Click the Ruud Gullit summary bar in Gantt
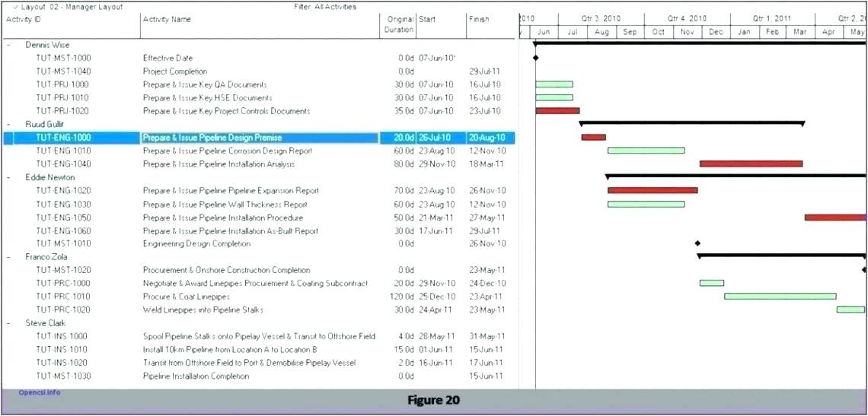Image resolution: width=868 pixels, height=416 pixels. pos(691,123)
